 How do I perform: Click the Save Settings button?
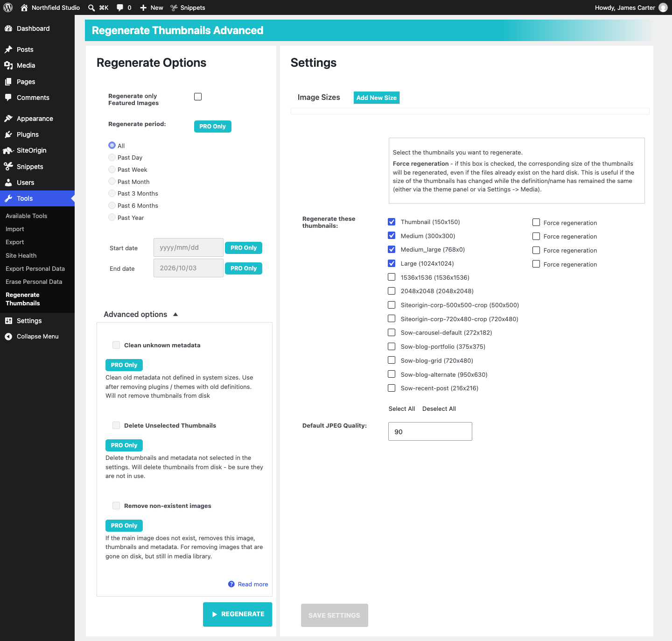335,615
